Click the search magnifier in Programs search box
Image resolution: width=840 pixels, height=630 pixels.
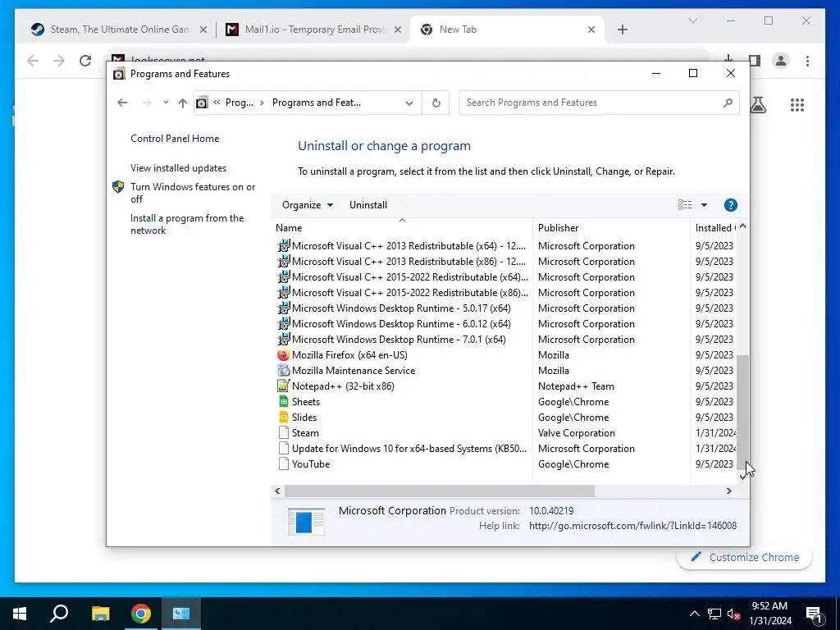(x=727, y=103)
